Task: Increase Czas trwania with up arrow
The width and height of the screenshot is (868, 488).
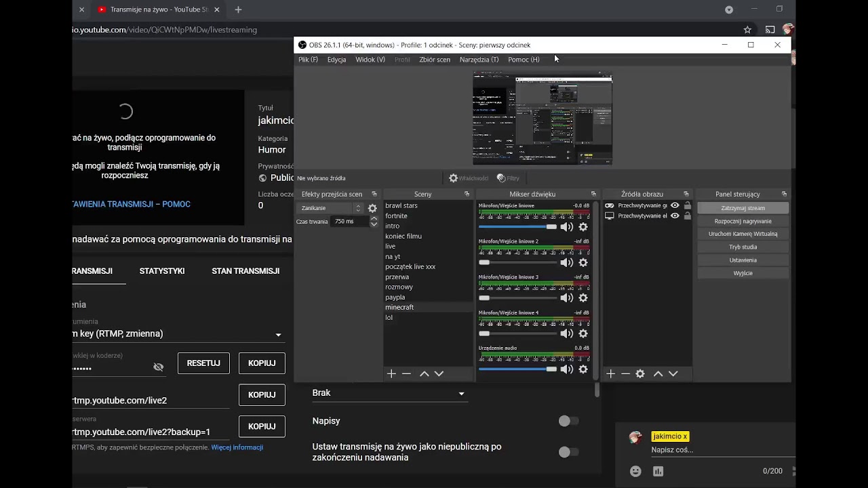Action: [374, 218]
